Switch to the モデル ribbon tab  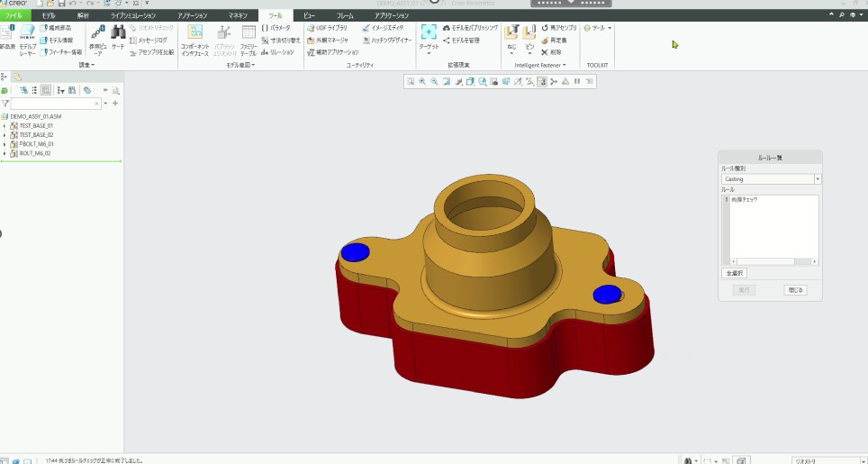click(48, 16)
